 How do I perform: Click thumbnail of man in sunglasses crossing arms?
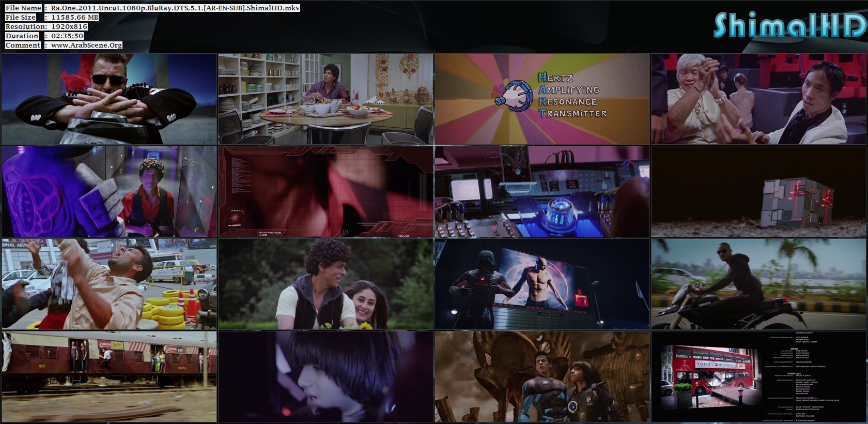click(109, 99)
